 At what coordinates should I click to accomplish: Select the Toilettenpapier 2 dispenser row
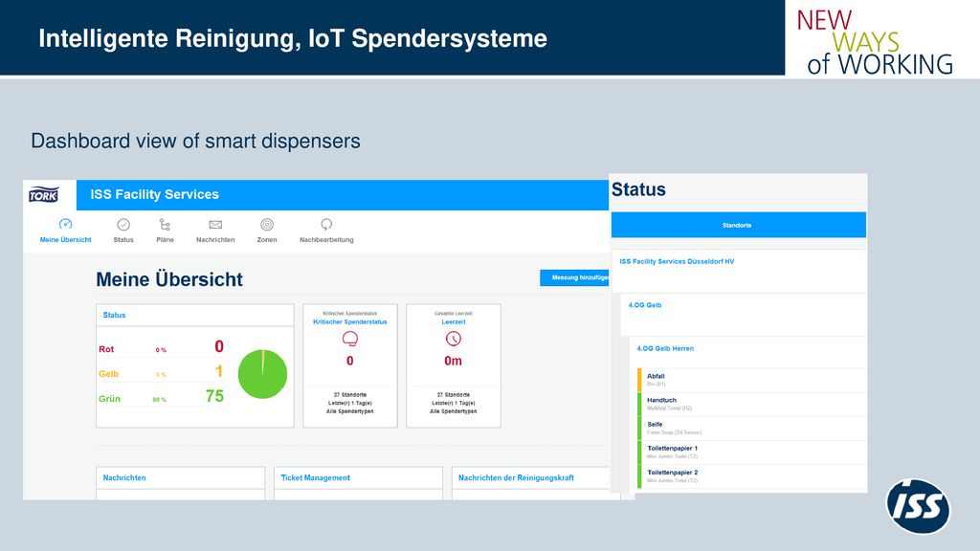pos(752,476)
